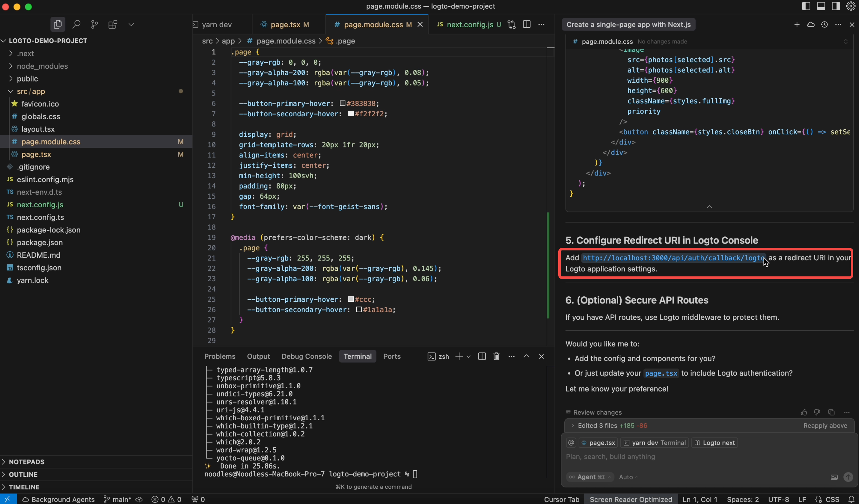
Task: Add a new terminal with plus icon
Action: (459, 356)
